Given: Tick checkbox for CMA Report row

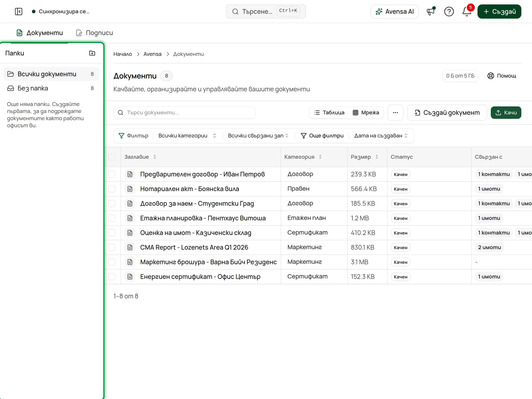Looking at the screenshot, I should click(x=112, y=247).
